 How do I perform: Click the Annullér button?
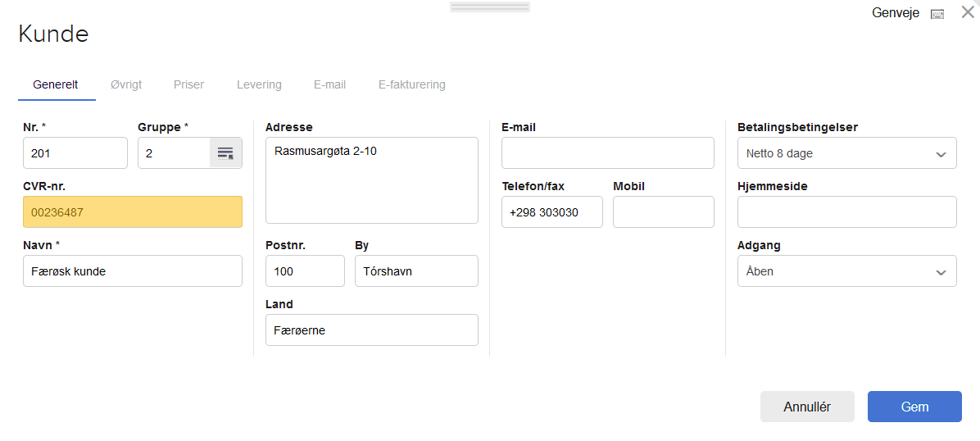click(807, 407)
